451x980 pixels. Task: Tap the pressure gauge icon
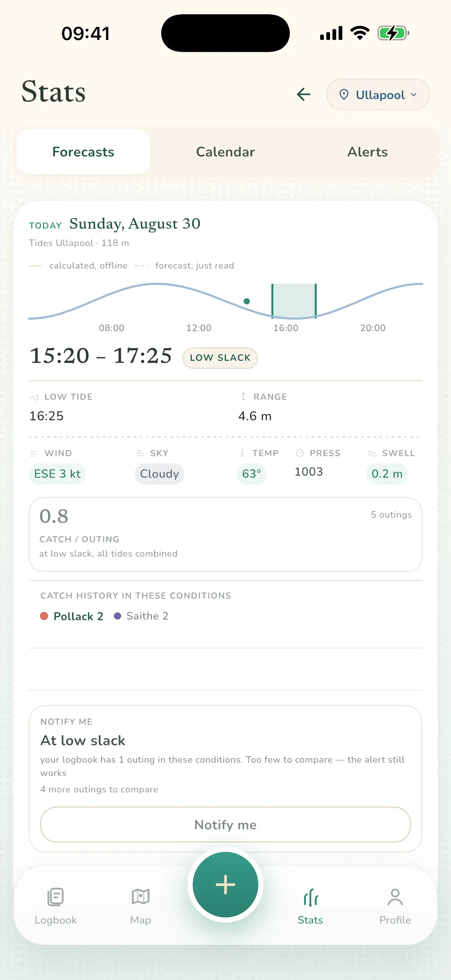(300, 453)
